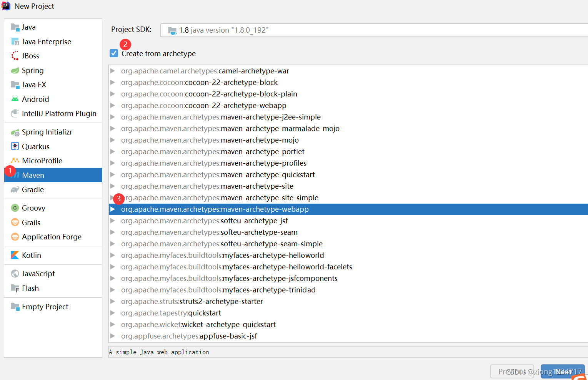
Task: Choose Spring Initializr project type
Action: tap(53, 132)
